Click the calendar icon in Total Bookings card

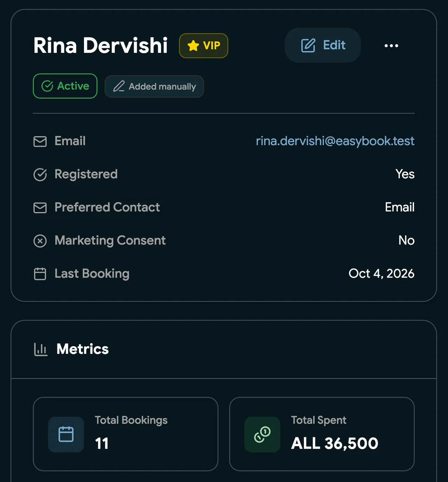click(x=66, y=434)
